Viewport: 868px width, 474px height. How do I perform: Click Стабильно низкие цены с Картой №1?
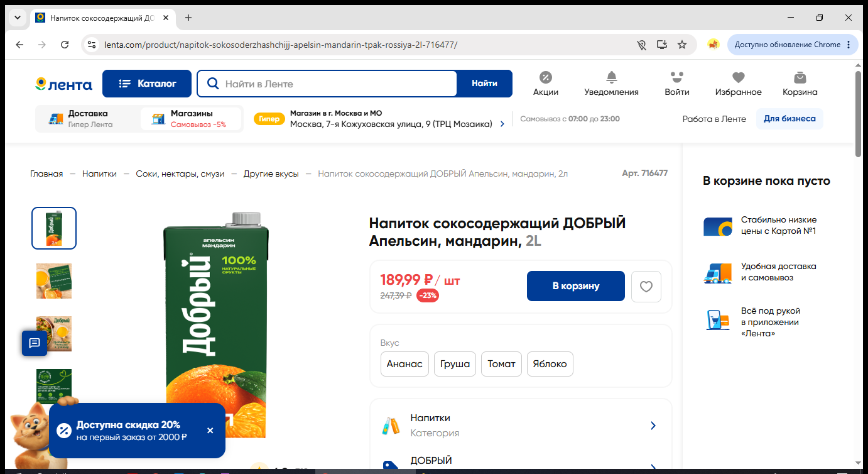coord(760,226)
